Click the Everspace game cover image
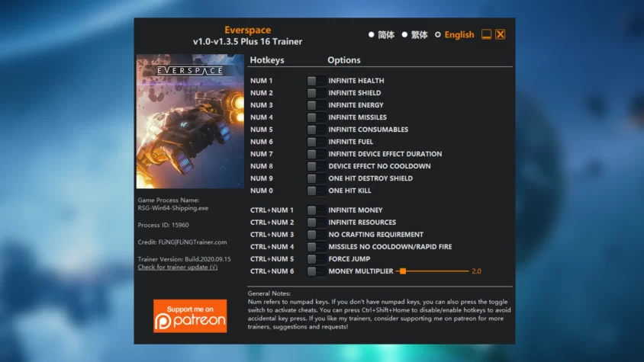 click(190, 121)
